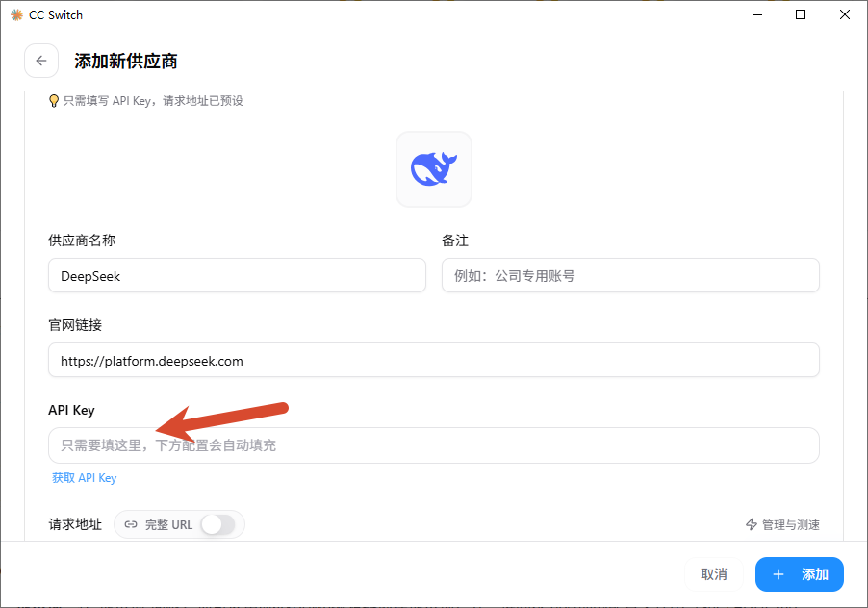The width and height of the screenshot is (868, 608).
Task: Click the CC Switch app icon in title bar
Action: tap(16, 15)
